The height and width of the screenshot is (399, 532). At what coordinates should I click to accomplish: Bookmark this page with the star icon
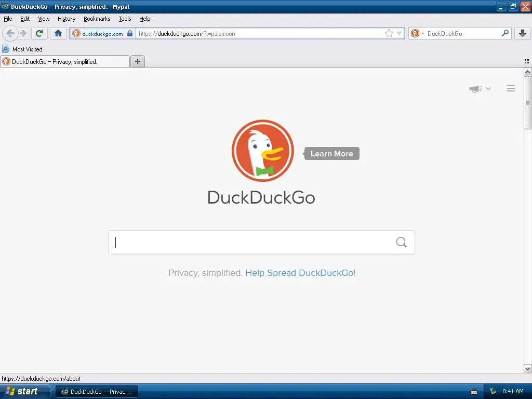click(x=389, y=33)
